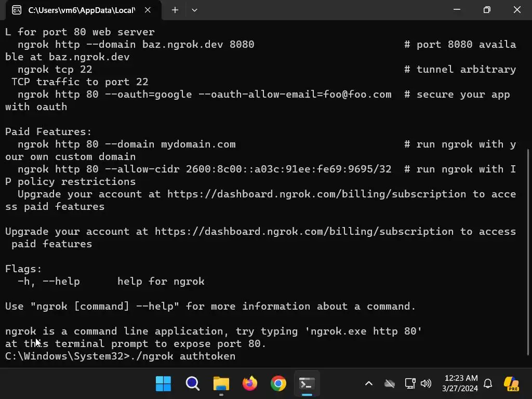Open the Windows Start menu
The height and width of the screenshot is (399, 532).
point(163,384)
